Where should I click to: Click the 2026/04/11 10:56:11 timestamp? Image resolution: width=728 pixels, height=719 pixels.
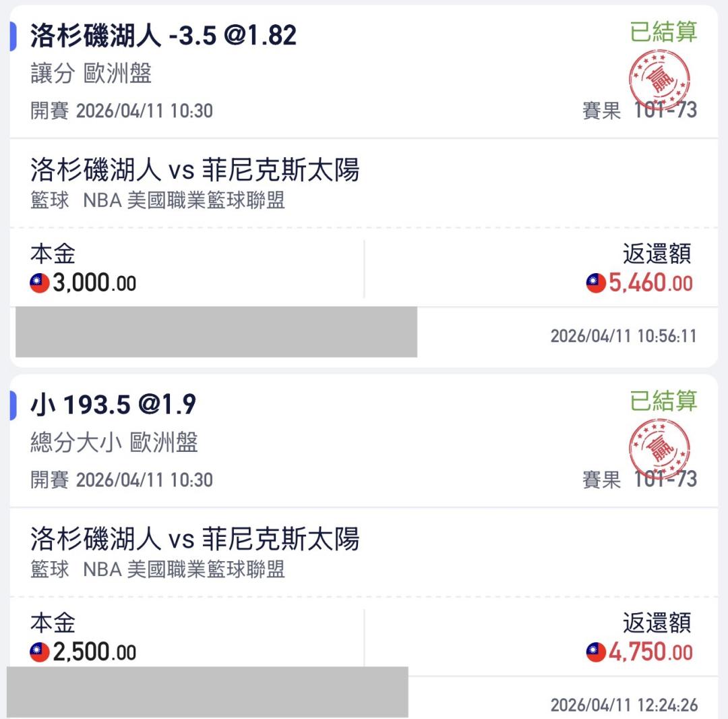pos(623,336)
